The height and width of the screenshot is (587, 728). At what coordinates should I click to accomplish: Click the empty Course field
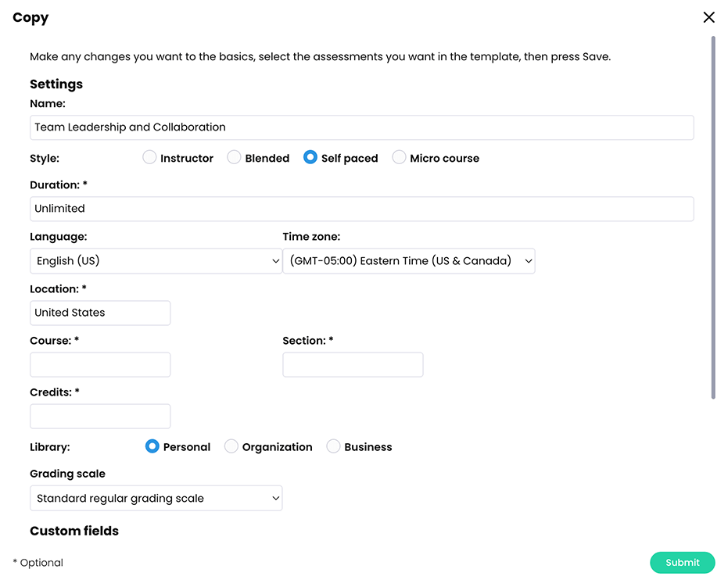coord(100,364)
